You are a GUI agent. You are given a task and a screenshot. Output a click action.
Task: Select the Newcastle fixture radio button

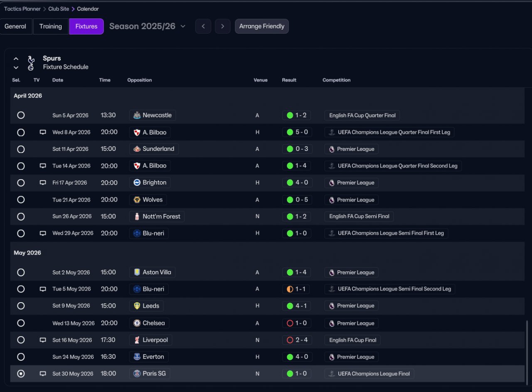tap(21, 115)
